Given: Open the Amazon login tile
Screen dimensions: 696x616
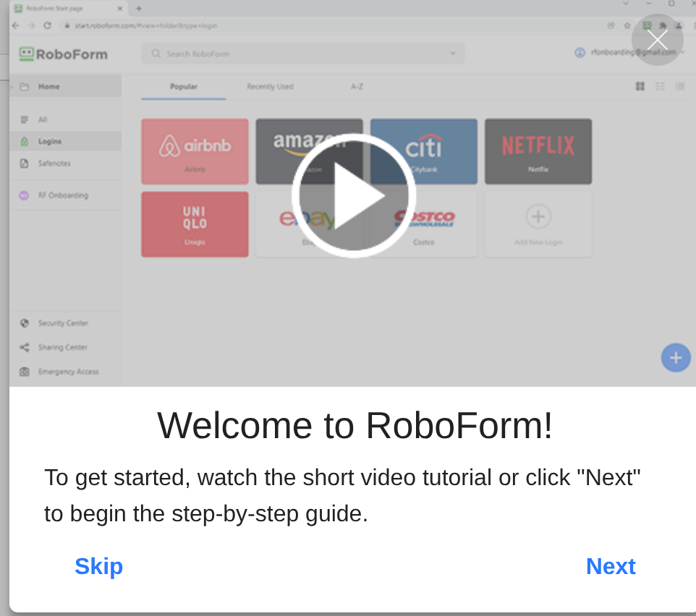Looking at the screenshot, I should (x=310, y=151).
